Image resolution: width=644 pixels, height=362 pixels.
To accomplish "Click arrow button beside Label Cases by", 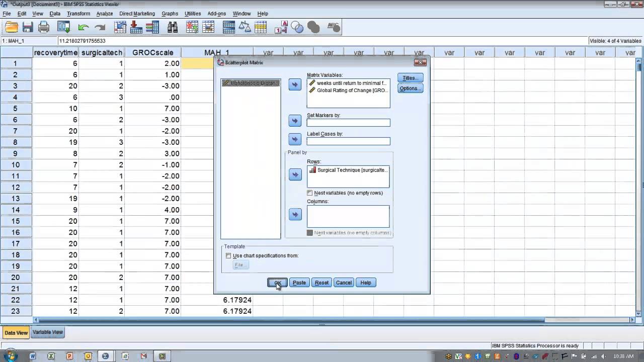I will (295, 139).
